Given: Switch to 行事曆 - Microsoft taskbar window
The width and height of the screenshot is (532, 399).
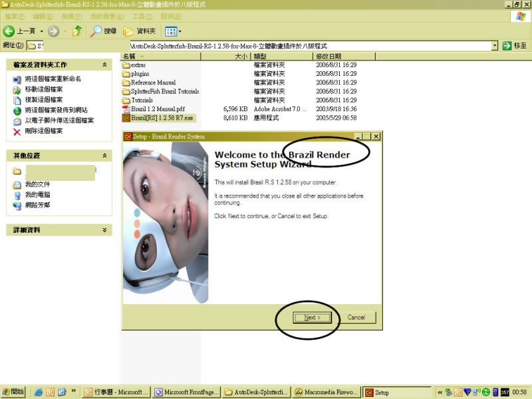Looking at the screenshot, I should (x=116, y=392).
